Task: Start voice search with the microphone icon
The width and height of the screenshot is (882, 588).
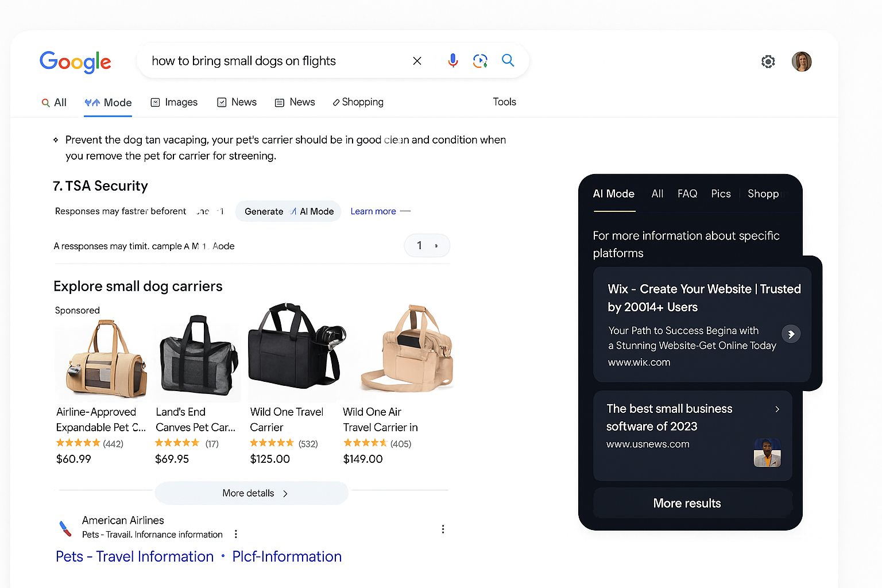Action: point(452,60)
